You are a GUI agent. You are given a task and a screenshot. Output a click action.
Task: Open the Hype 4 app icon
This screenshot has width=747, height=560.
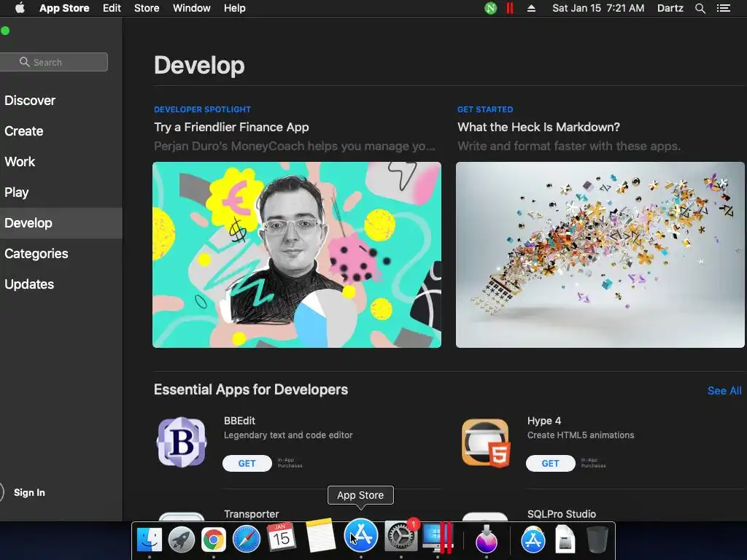point(485,442)
